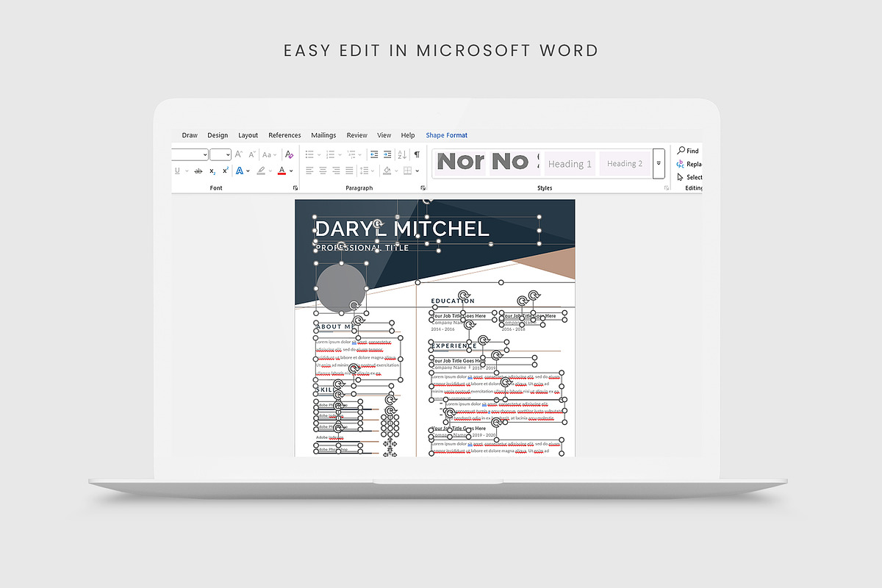
Task: Align text right
Action: pyautogui.click(x=336, y=171)
